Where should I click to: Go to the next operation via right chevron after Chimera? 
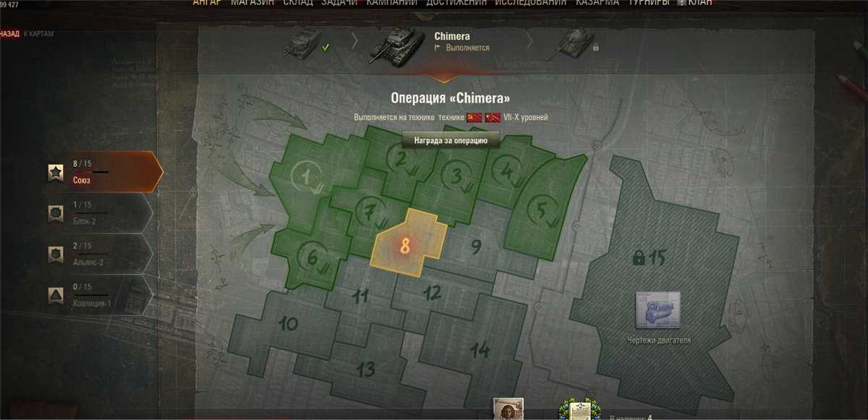click(x=530, y=41)
